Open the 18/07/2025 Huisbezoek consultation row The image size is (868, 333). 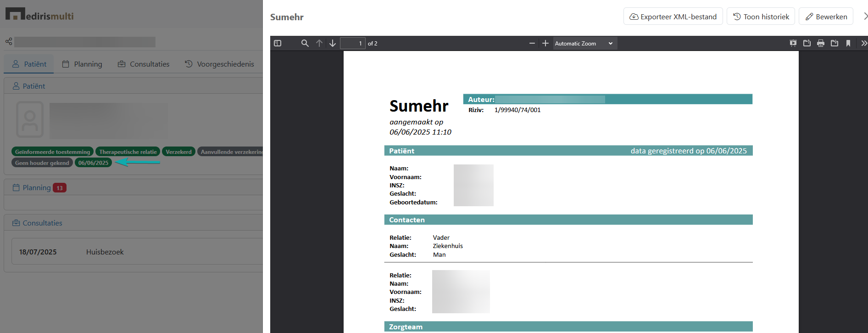click(x=137, y=252)
